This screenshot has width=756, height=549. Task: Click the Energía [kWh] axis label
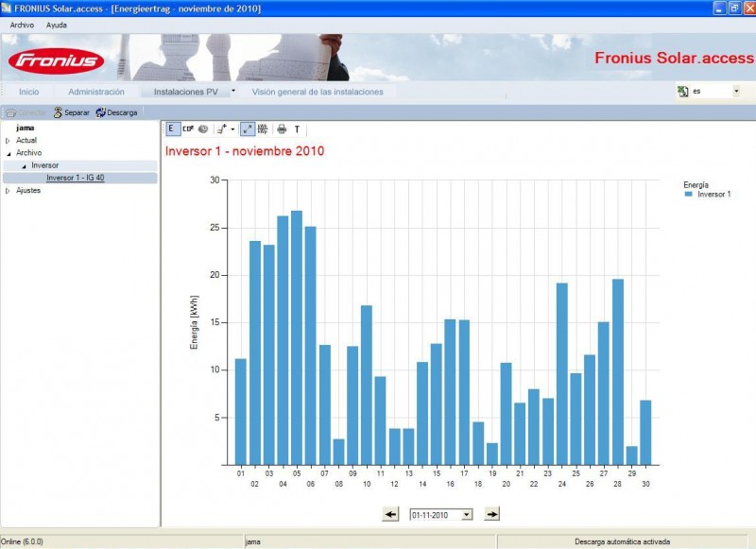click(194, 322)
